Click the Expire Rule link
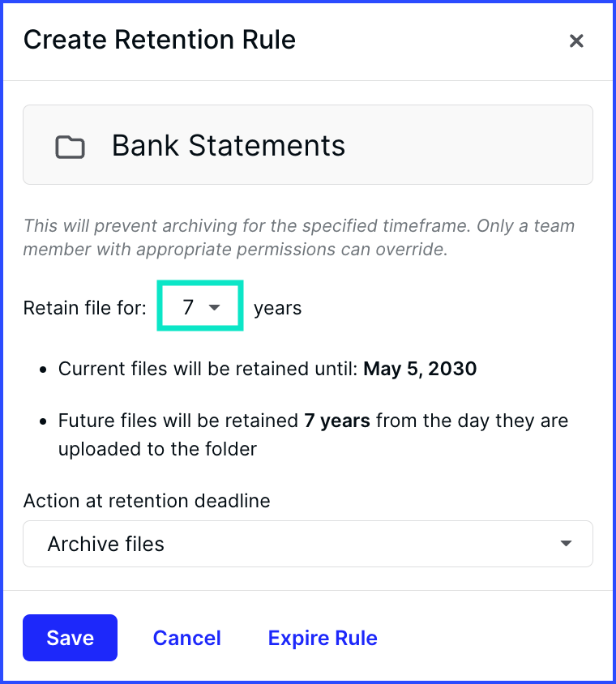The image size is (616, 684). 323,638
